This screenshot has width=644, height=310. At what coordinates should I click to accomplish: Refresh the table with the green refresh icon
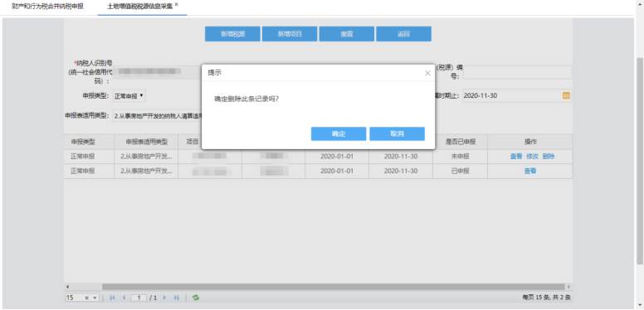[x=196, y=298]
